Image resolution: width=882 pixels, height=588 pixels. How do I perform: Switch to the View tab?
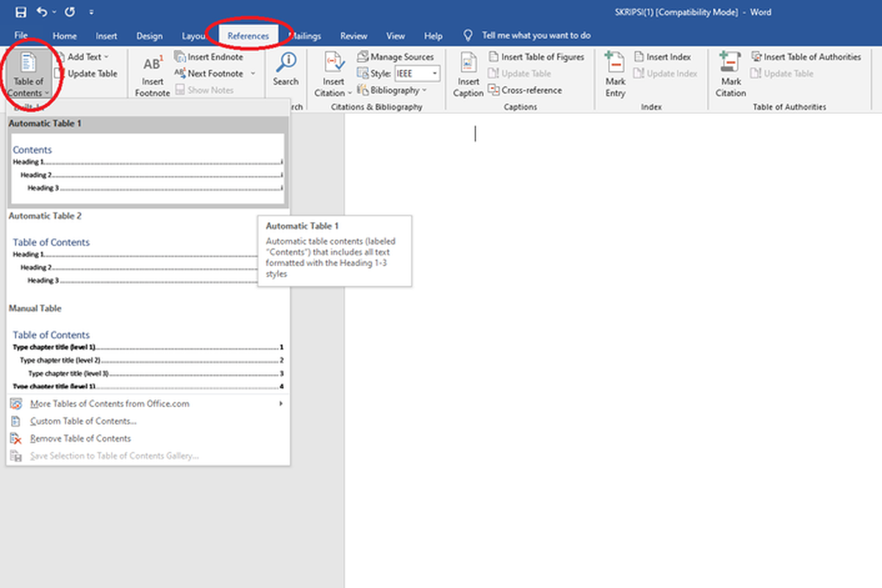click(395, 36)
